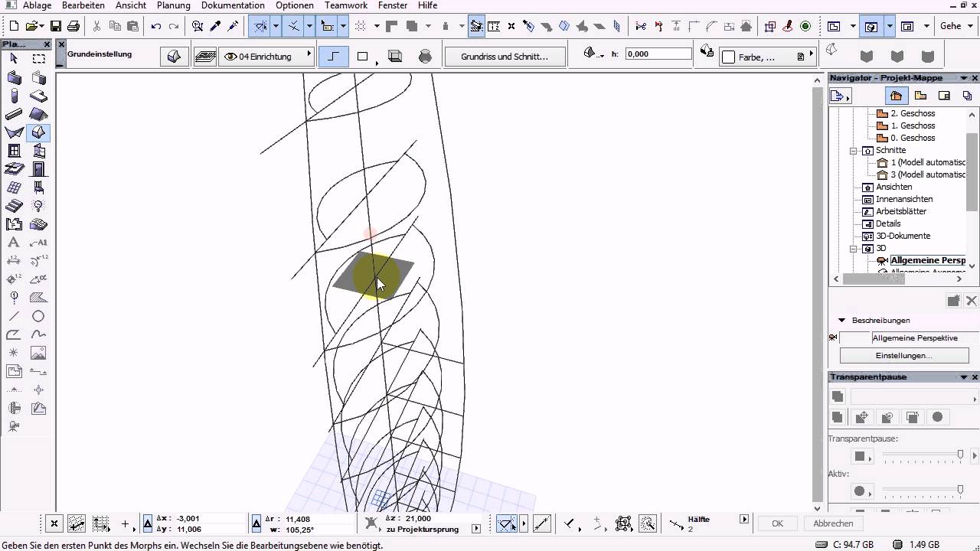
Task: Collapse the Beschreibungen section
Action: 841,321
